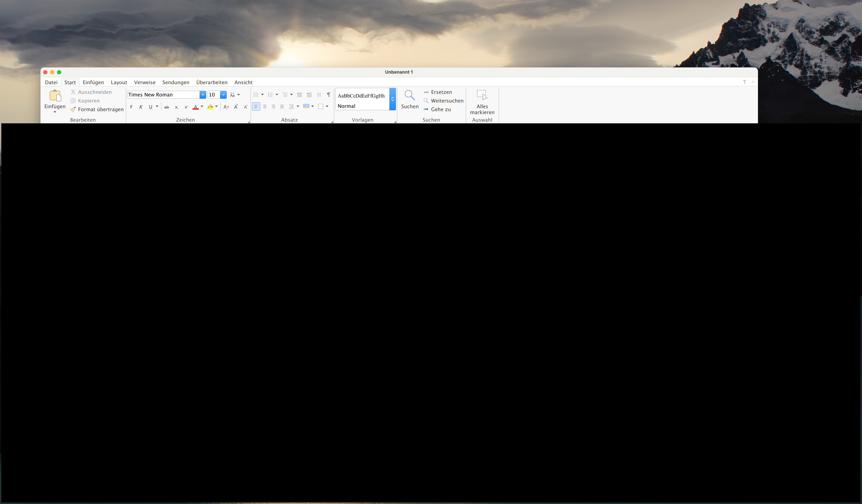862x504 pixels.
Task: Switch to the Einfügen ribbon tab
Action: (93, 82)
